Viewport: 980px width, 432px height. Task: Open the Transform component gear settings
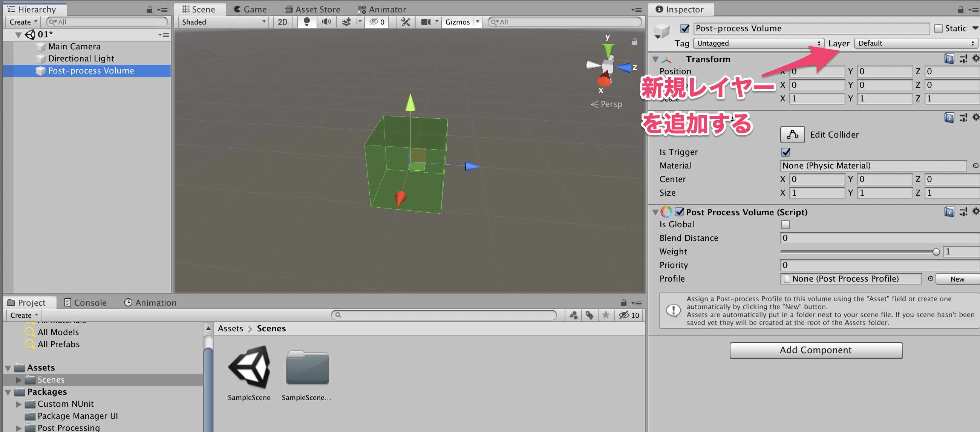click(975, 58)
